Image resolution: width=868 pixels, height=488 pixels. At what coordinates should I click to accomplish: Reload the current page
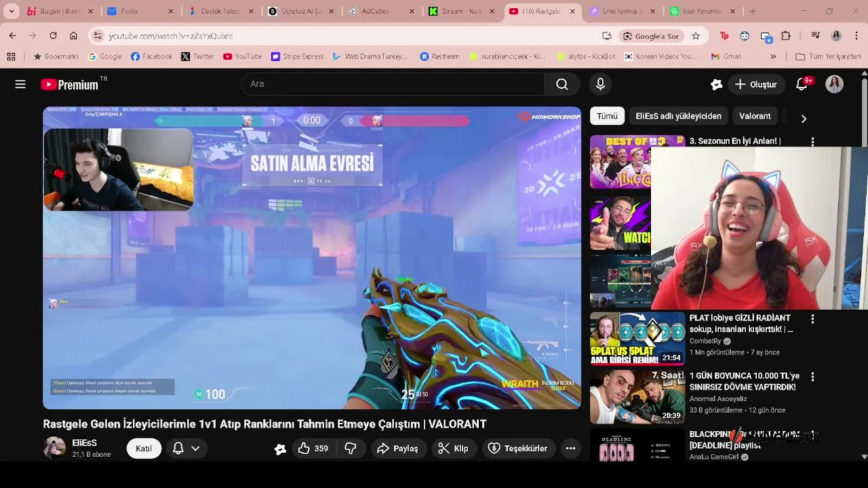pos(53,36)
